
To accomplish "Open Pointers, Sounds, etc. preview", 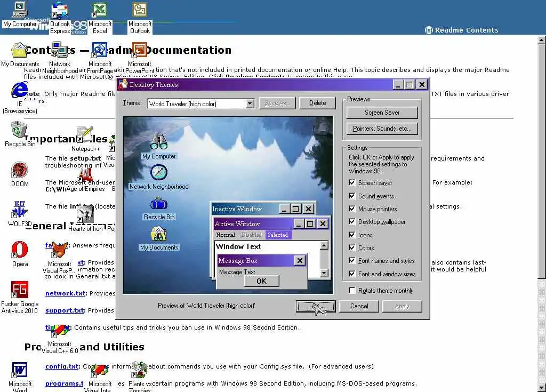I will pyautogui.click(x=382, y=129).
